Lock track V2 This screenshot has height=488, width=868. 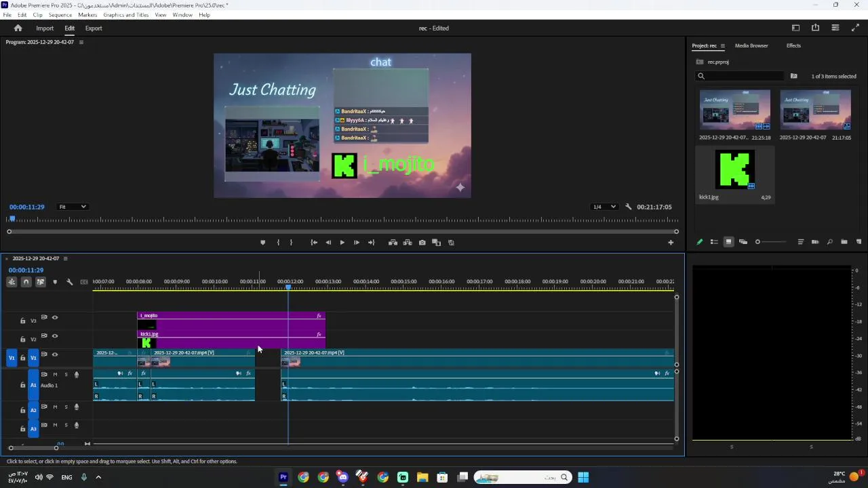22,339
